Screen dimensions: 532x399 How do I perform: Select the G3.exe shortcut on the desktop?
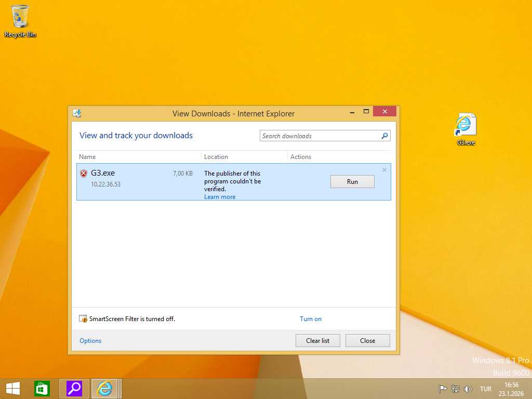tap(465, 129)
